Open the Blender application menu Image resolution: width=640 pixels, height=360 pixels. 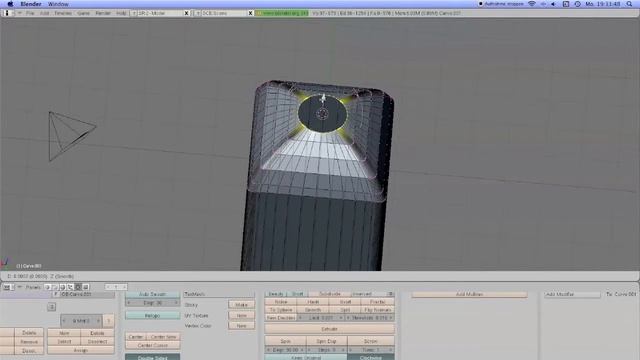[x=31, y=4]
